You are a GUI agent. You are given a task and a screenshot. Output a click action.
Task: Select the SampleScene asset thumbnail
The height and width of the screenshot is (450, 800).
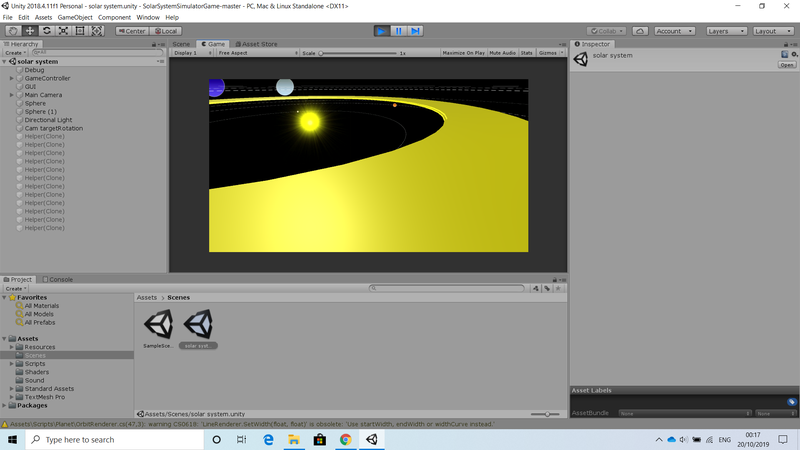pyautogui.click(x=158, y=324)
